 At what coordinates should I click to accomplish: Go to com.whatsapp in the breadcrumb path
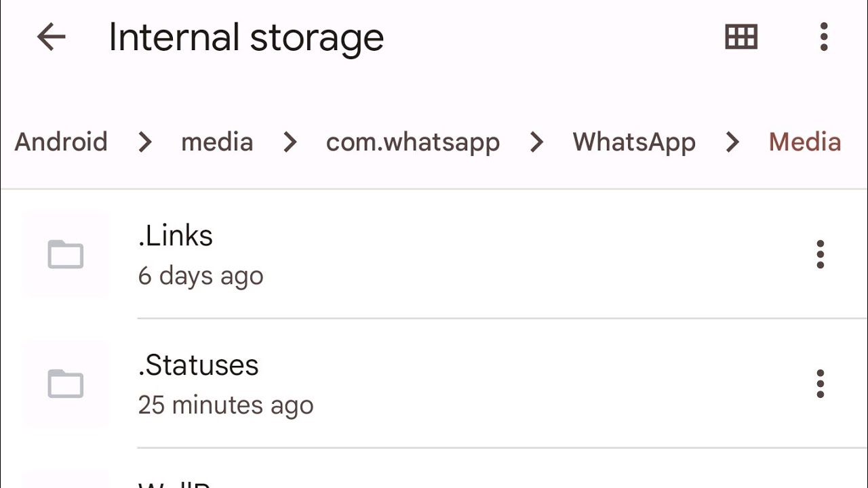[413, 142]
